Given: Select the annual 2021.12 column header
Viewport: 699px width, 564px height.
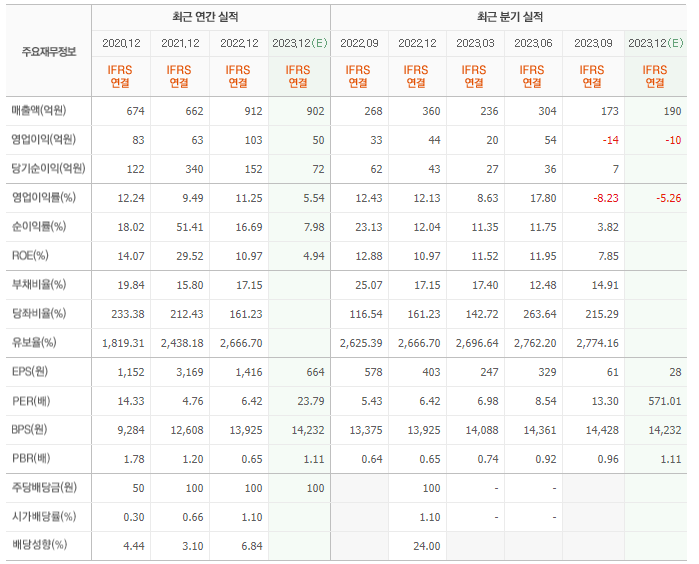Looking at the screenshot, I should pos(180,43).
